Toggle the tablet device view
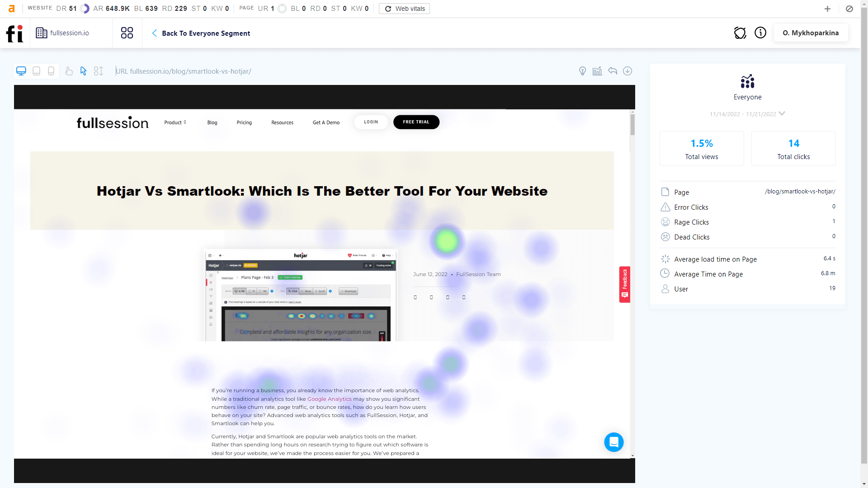The width and height of the screenshot is (868, 488). [x=36, y=71]
